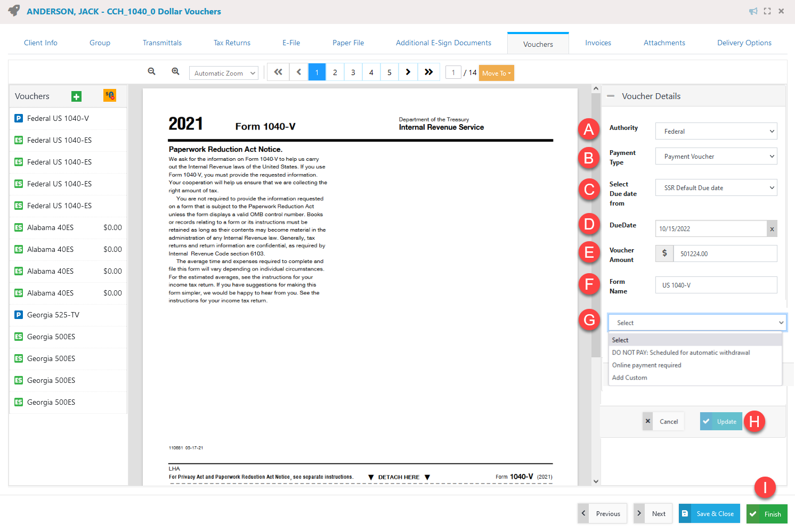The image size is (795, 532).
Task: Open the Automatic Zoom dropdown
Action: pyautogui.click(x=223, y=72)
